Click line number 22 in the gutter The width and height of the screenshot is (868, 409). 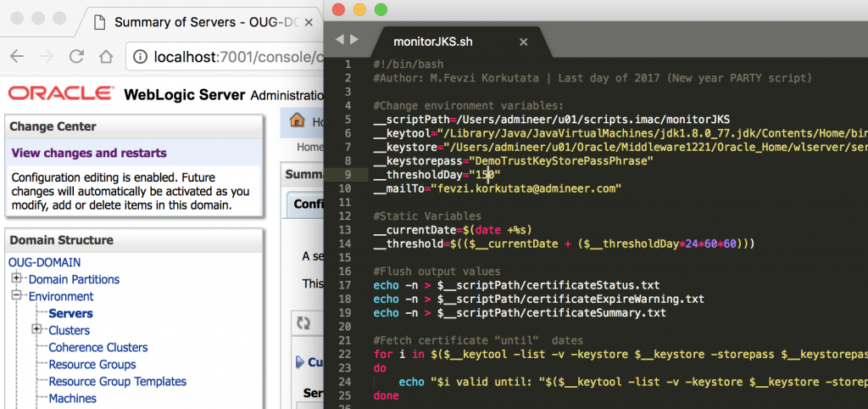(345, 354)
